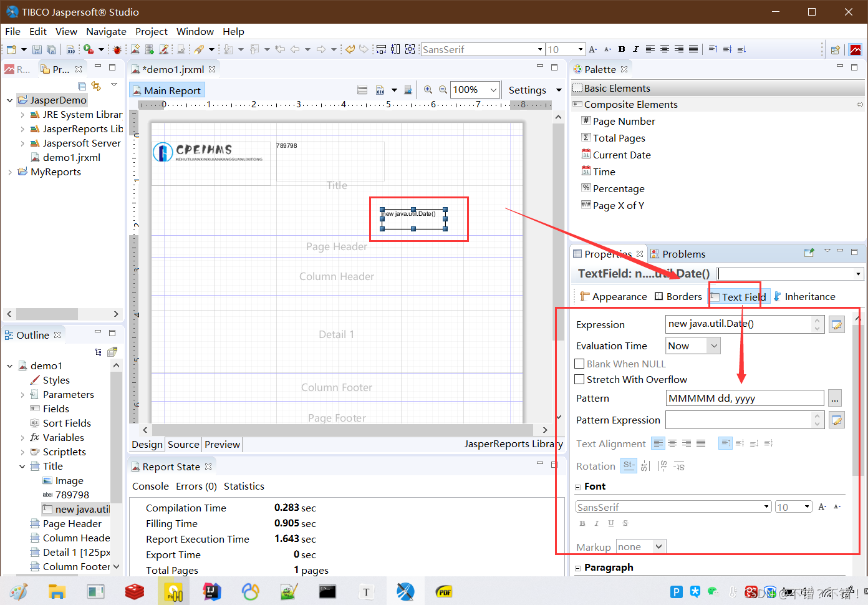Viewport: 868px width, 605px height.
Task: Choose the rotate-left Rotation icon
Action: 645,466
